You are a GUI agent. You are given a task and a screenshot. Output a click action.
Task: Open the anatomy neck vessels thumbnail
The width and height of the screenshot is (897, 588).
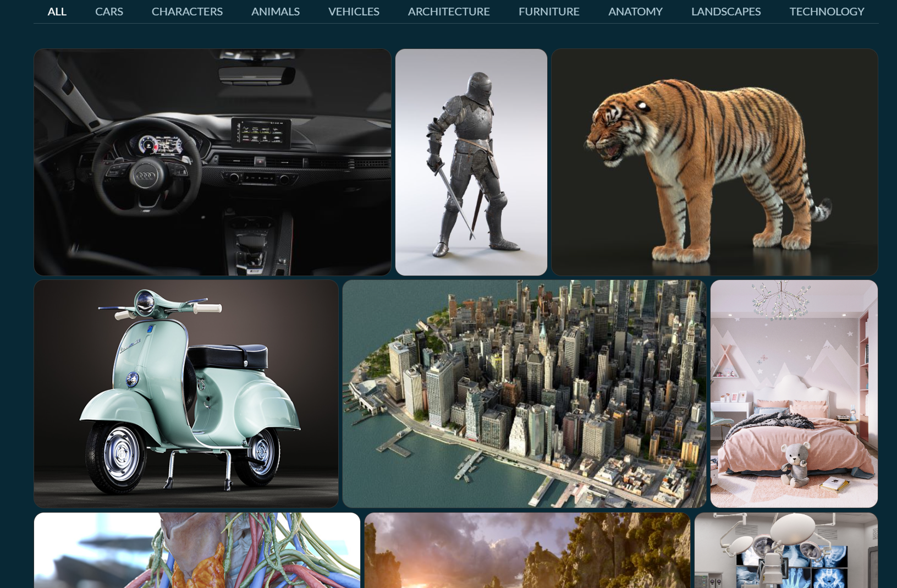point(197,550)
